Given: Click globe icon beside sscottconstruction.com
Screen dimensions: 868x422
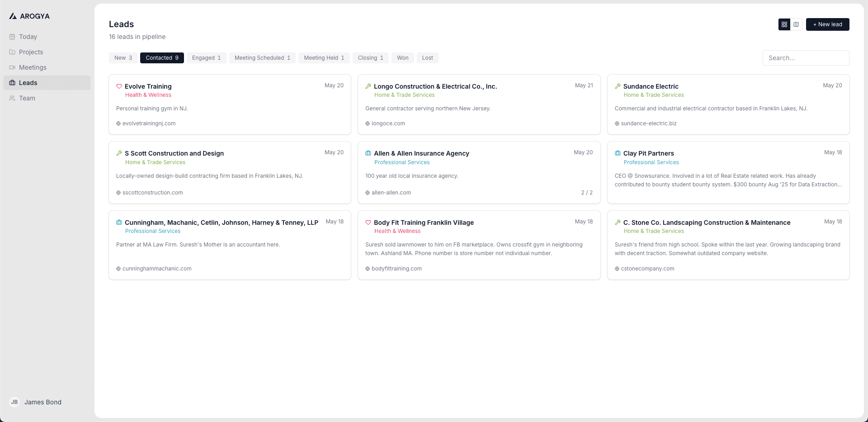Looking at the screenshot, I should pyautogui.click(x=118, y=193).
